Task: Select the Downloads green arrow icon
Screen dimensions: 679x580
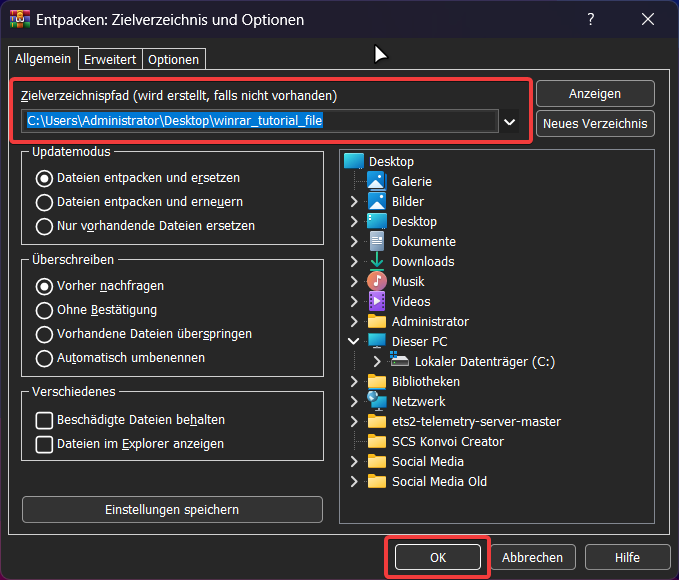Action: (376, 261)
